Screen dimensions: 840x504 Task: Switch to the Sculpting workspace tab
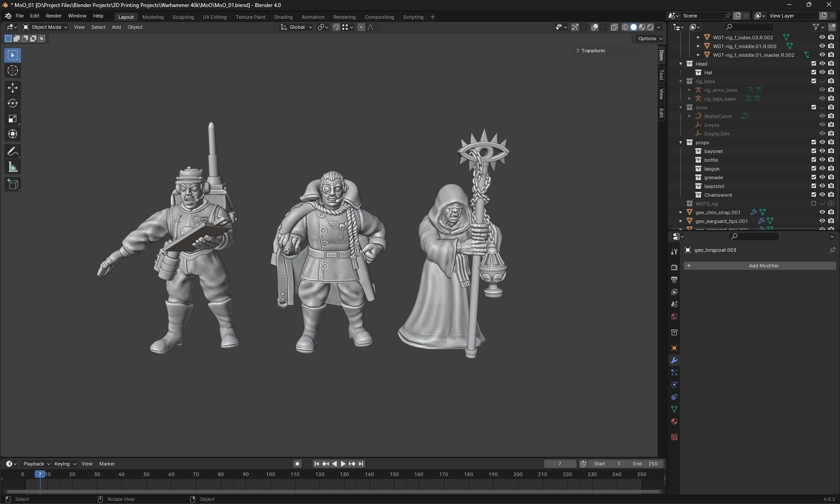183,17
